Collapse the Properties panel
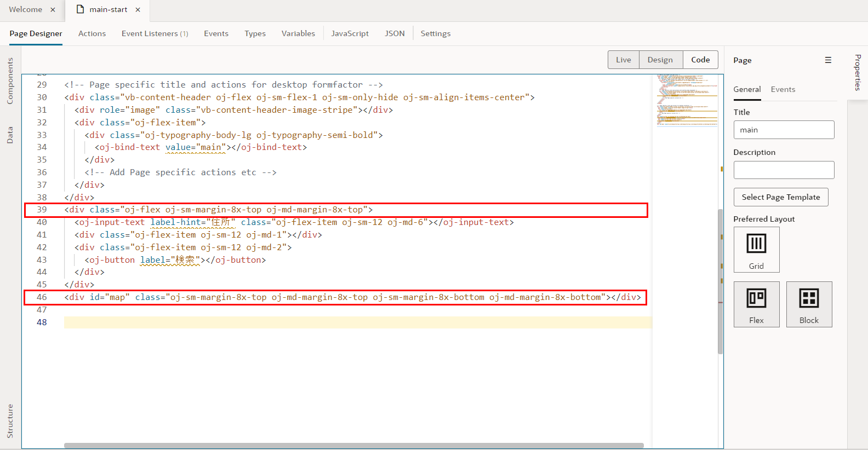 pos(858,72)
